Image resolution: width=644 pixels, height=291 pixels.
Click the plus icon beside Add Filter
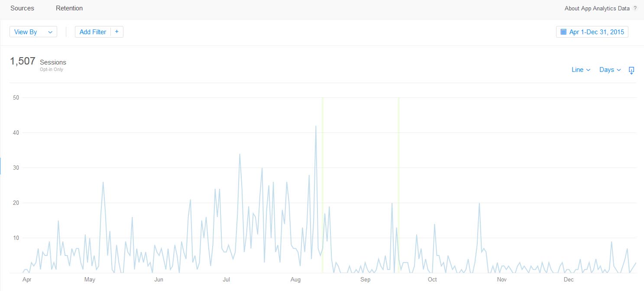(117, 32)
